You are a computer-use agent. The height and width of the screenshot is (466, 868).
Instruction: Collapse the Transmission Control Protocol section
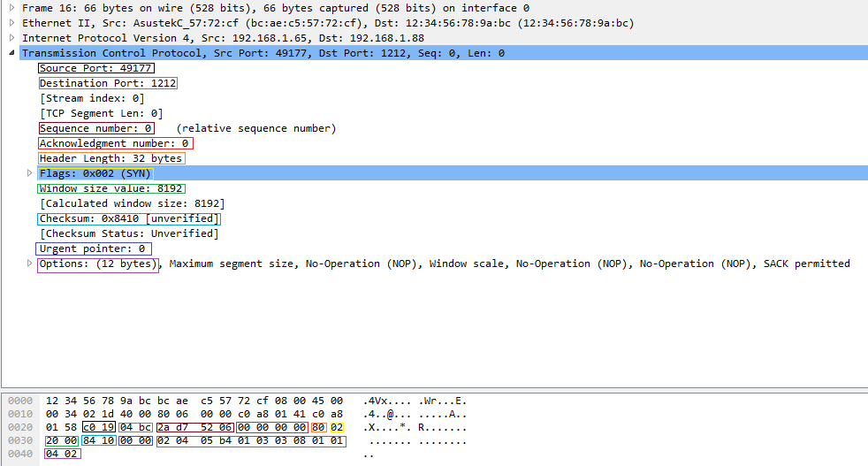coord(11,53)
